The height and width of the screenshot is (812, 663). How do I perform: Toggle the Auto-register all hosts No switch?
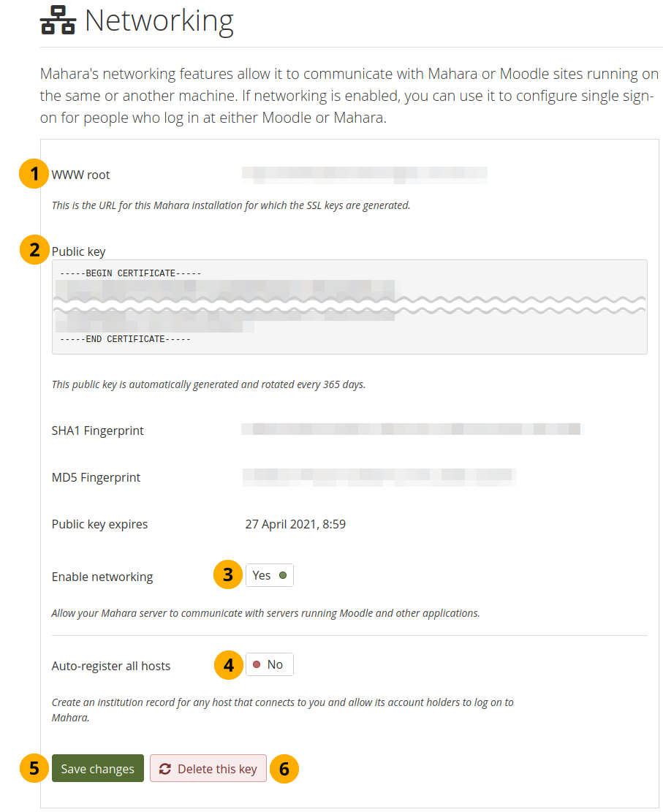tap(269, 664)
